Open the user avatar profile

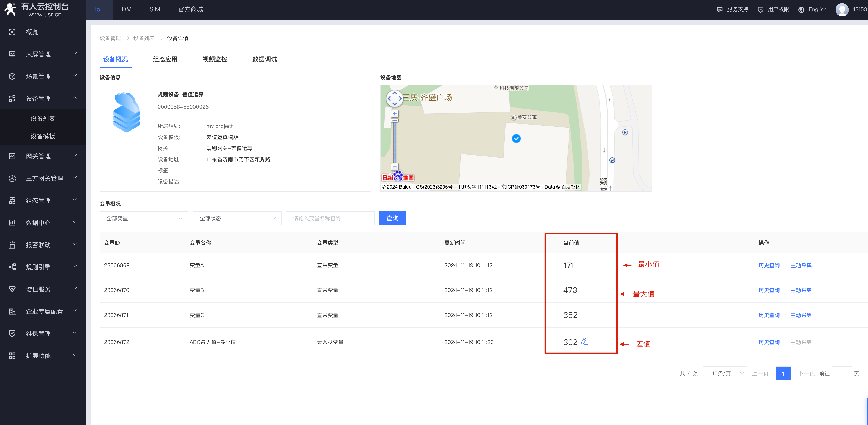(x=842, y=9)
